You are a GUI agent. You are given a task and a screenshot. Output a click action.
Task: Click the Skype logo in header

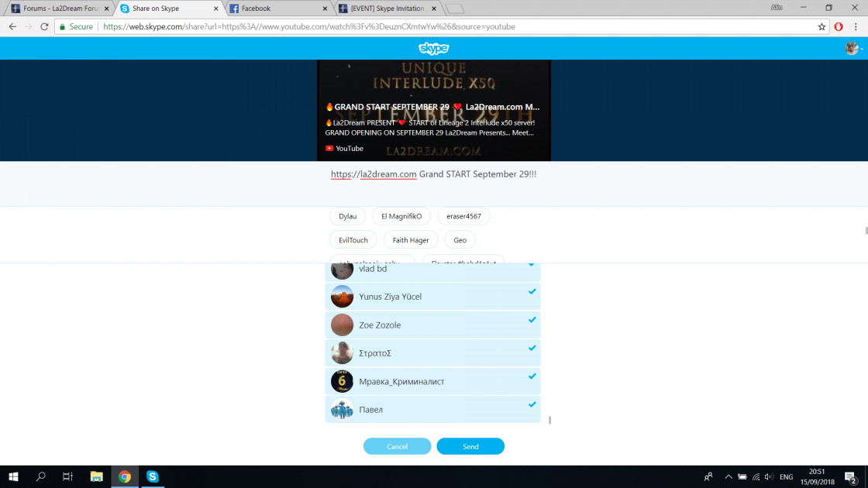pyautogui.click(x=433, y=49)
